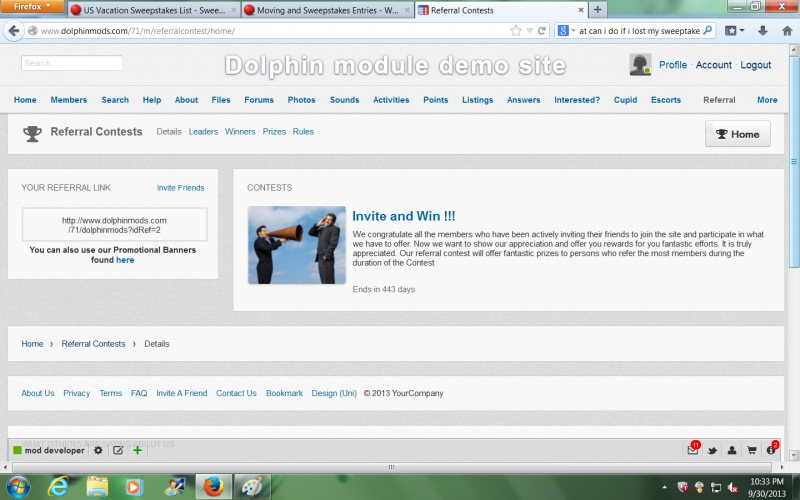Go to the Firefox home page icon
The width and height of the screenshot is (800, 500).
point(787,31)
